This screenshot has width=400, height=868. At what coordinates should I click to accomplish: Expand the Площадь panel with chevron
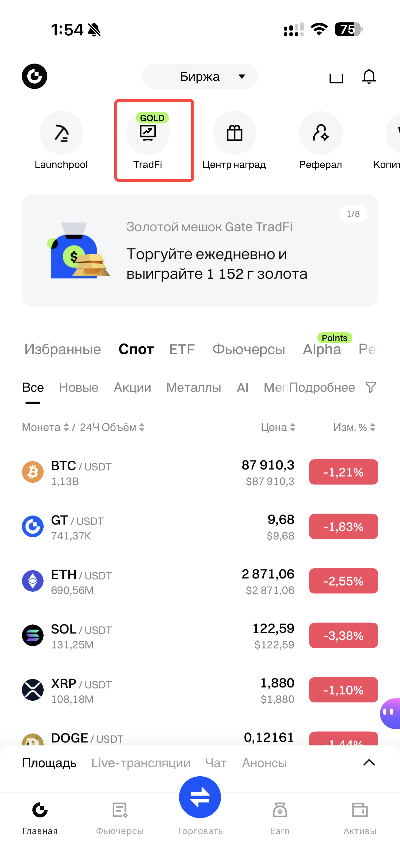[369, 763]
